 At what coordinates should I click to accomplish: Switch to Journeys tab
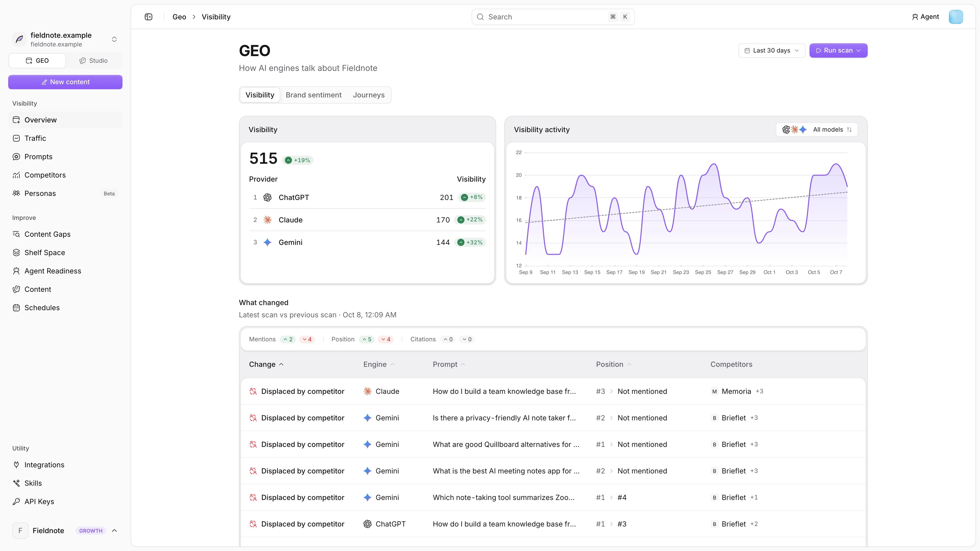pos(369,95)
